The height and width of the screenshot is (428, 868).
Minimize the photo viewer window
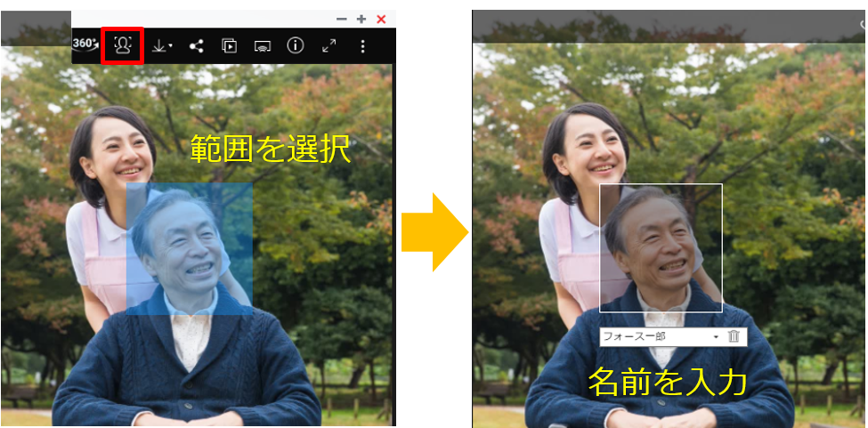point(342,19)
